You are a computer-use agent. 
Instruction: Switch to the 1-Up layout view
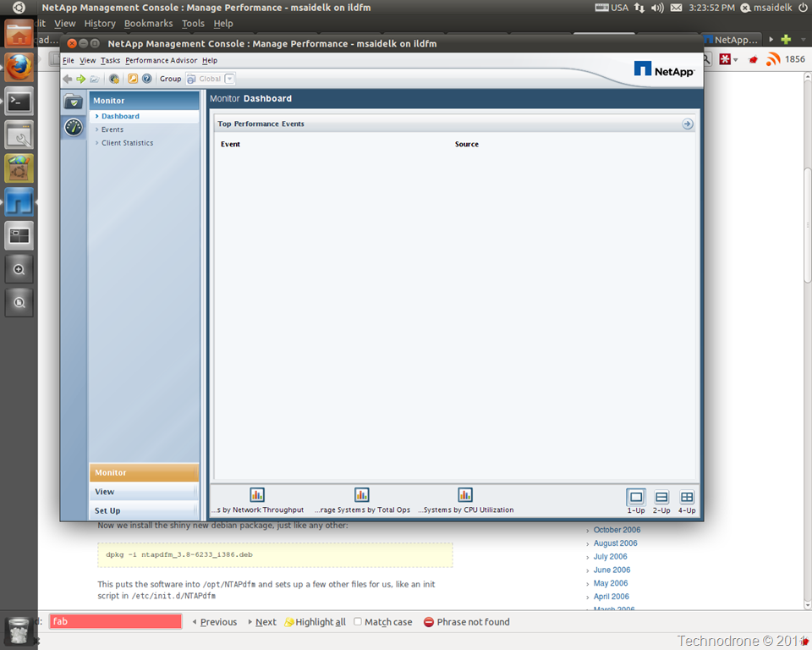[x=636, y=498]
